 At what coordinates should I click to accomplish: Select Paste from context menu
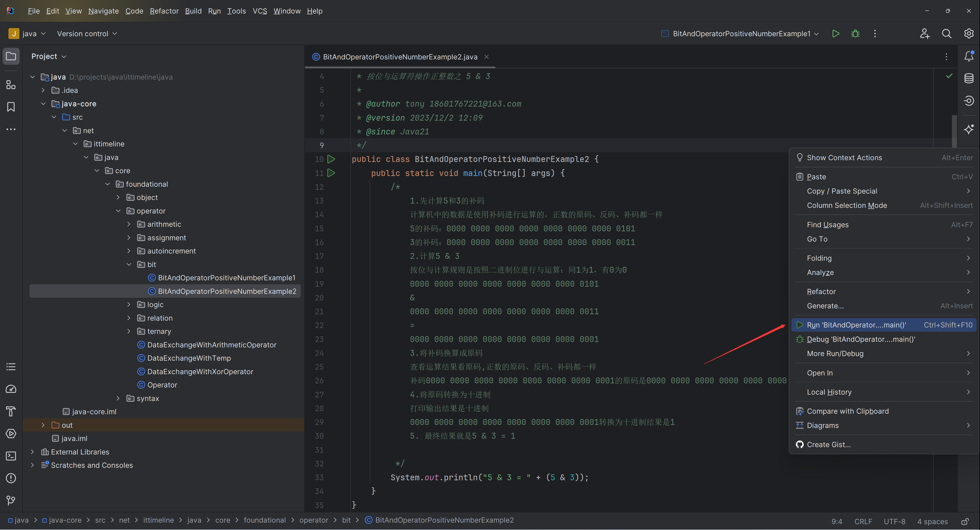click(884, 176)
